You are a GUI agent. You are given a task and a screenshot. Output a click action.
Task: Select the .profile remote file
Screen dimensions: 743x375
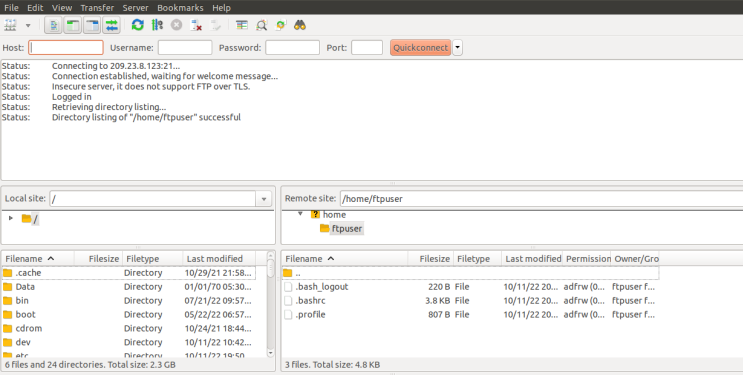471,314
